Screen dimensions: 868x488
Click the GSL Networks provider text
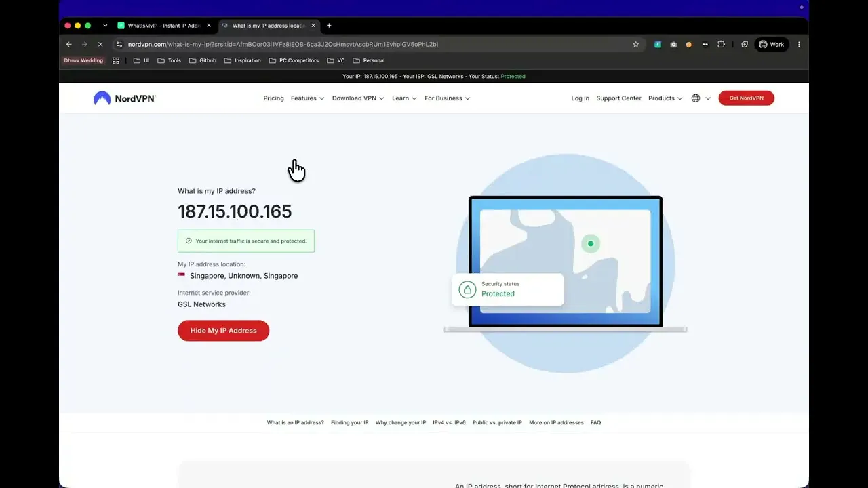click(201, 304)
